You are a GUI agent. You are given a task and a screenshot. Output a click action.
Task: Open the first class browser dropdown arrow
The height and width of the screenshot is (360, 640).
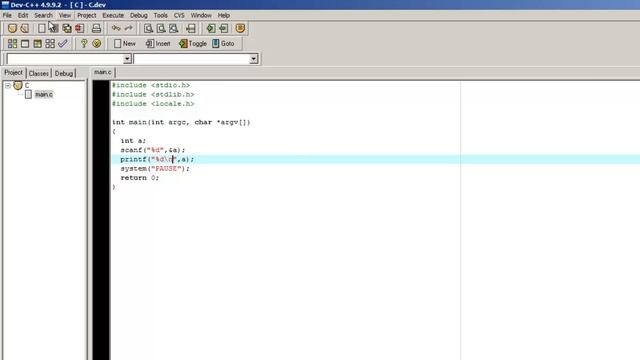point(127,59)
